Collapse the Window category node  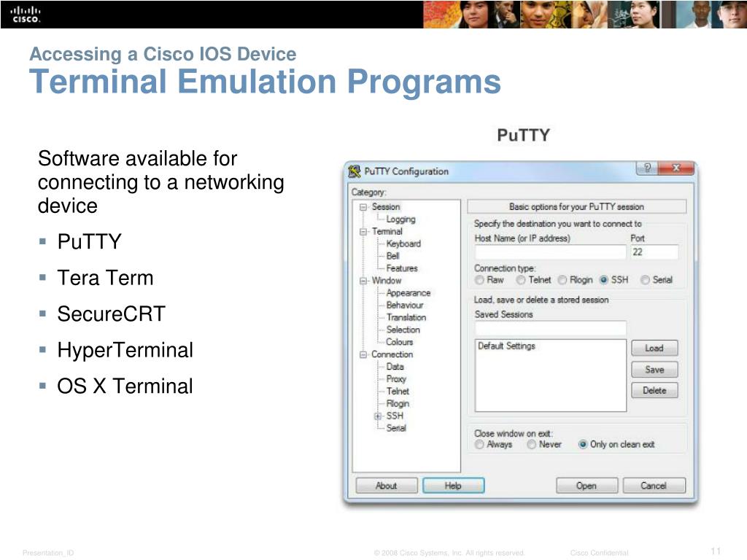tap(363, 281)
